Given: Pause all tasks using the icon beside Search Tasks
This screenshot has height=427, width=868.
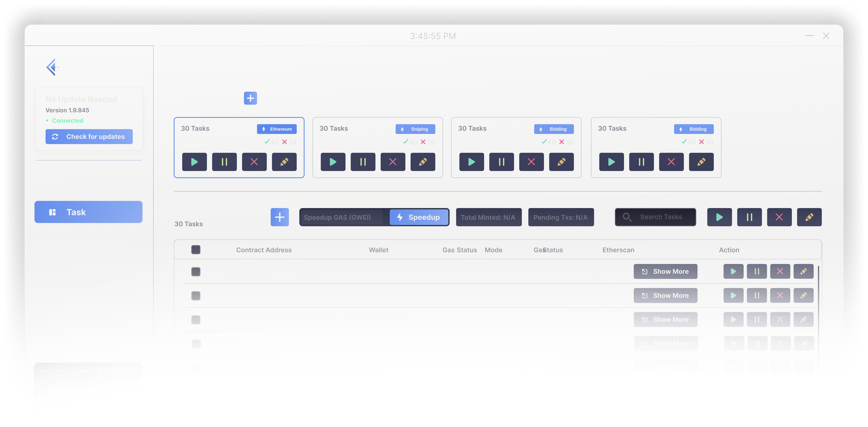Looking at the screenshot, I should pyautogui.click(x=749, y=217).
